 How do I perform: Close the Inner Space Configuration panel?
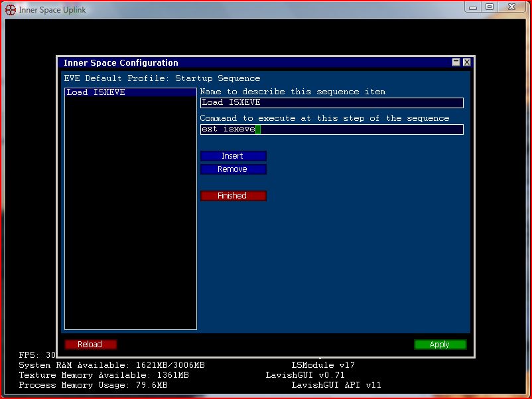click(467, 62)
